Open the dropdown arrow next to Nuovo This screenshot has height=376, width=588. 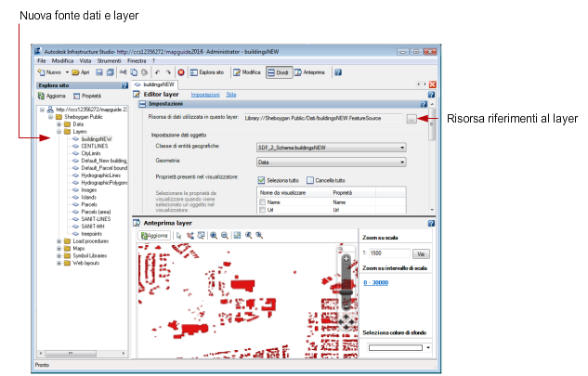click(x=67, y=72)
